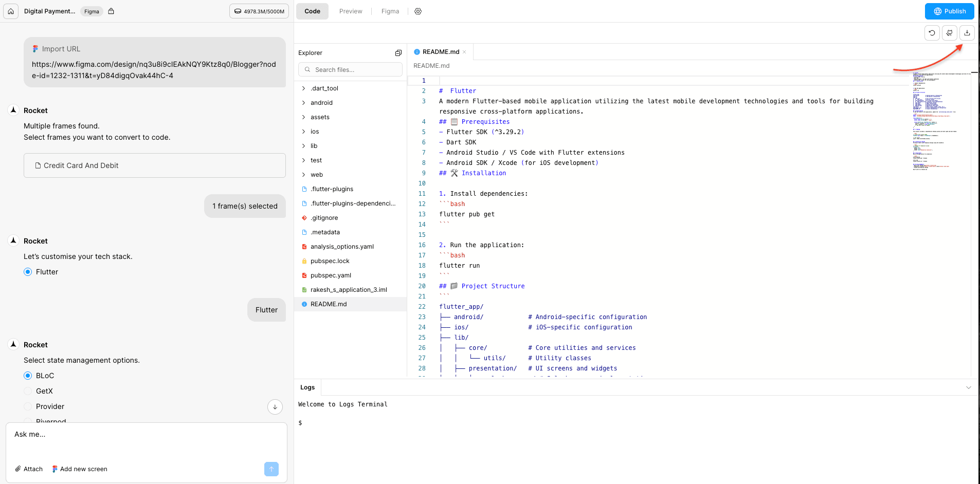Click the Search files input

point(350,70)
